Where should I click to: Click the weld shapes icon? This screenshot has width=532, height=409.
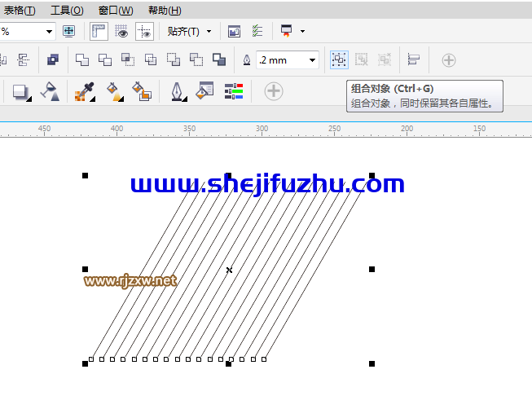click(x=82, y=60)
